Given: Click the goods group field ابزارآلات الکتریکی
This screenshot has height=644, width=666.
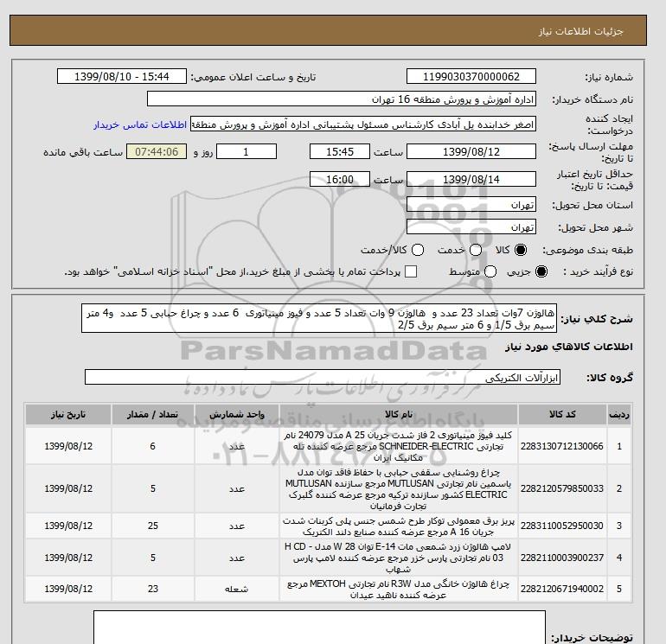Looking at the screenshot, I should [323, 377].
